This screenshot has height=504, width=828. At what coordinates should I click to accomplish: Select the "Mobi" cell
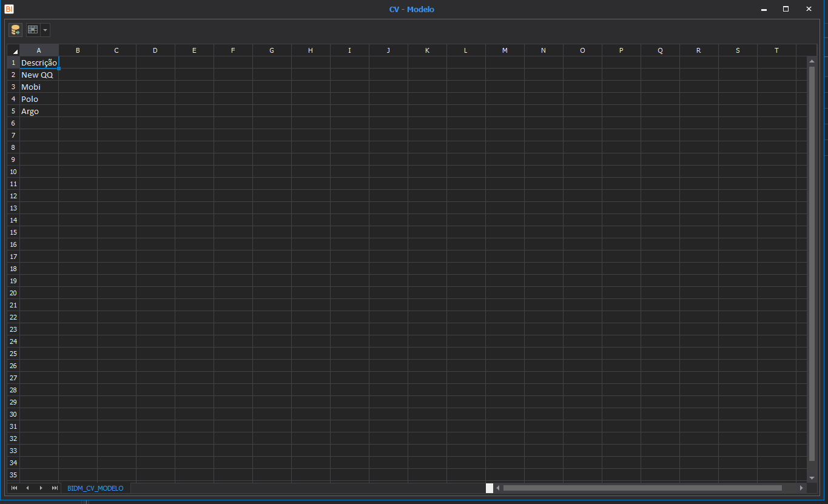pyautogui.click(x=39, y=87)
